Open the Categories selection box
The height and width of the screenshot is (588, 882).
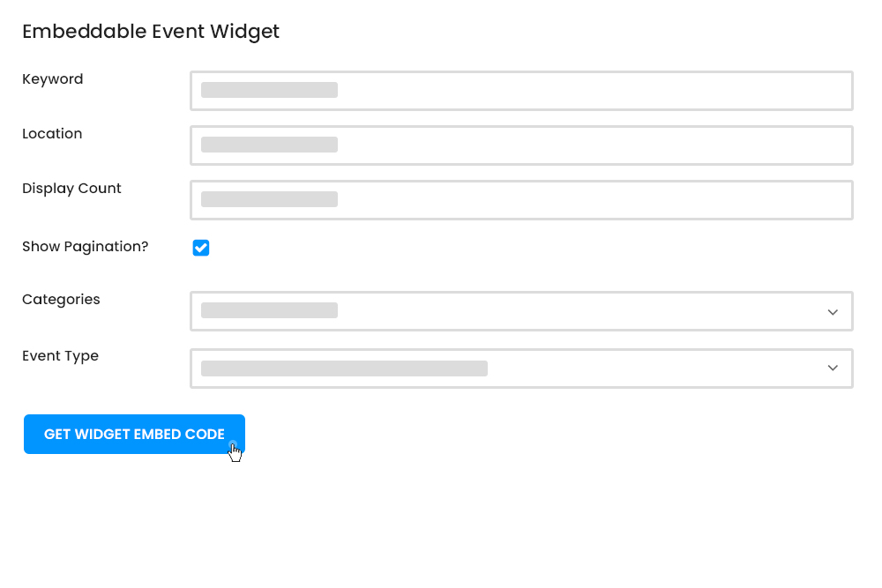(520, 311)
